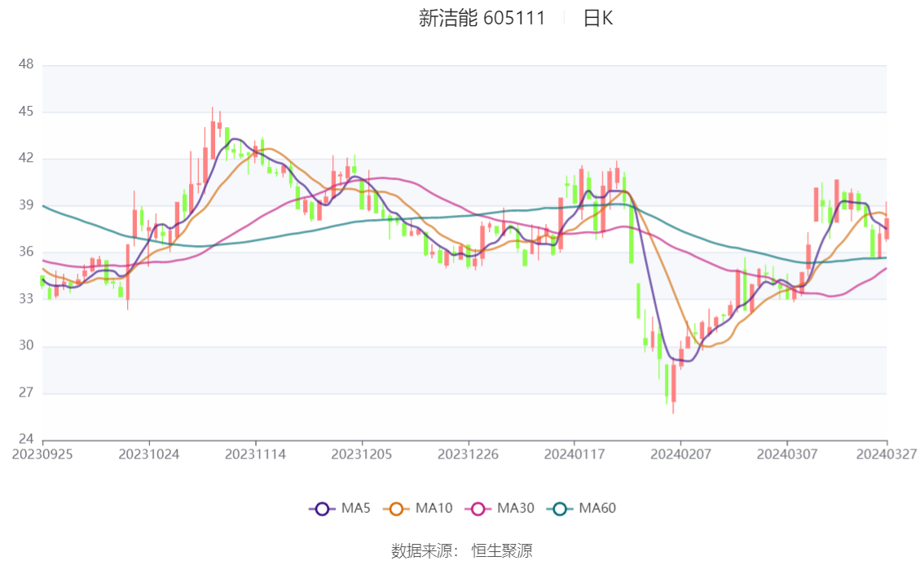Click the teal MA60 legend circle marker
The image size is (924, 561).
[x=561, y=509]
